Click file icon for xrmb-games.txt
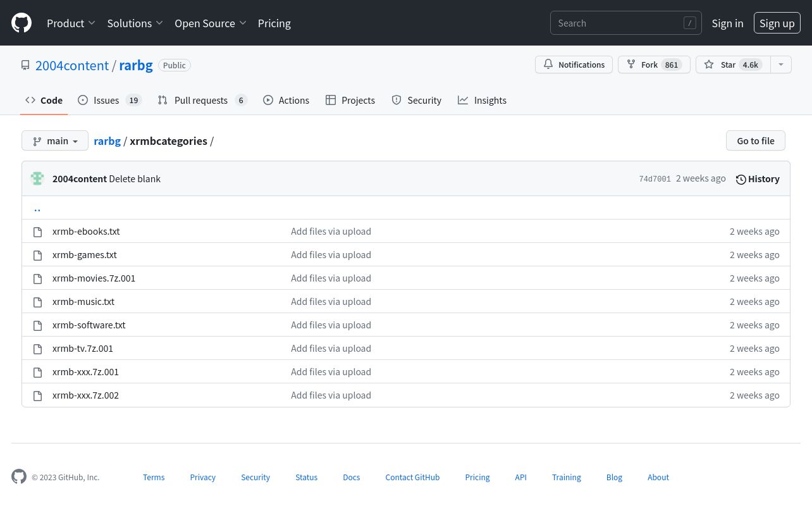 [37, 255]
